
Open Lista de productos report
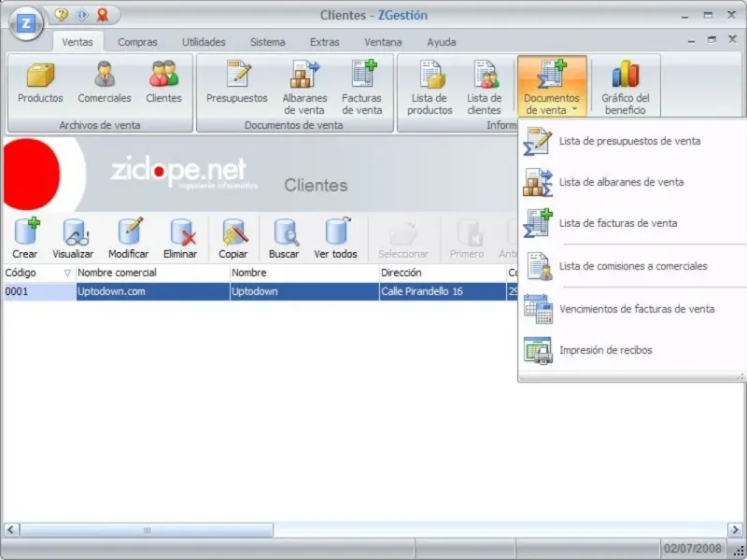[430, 87]
